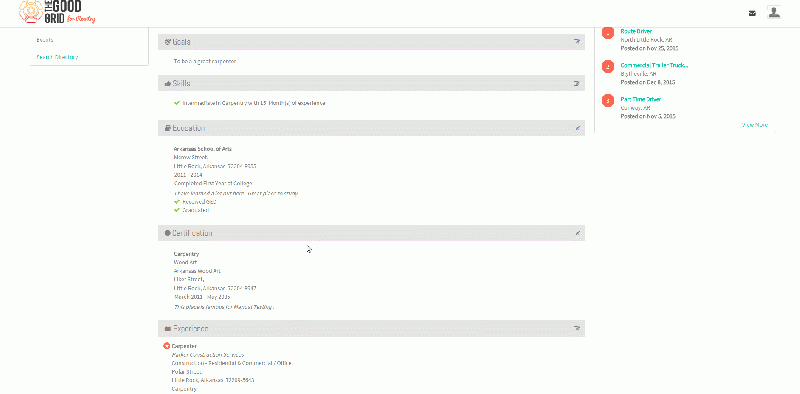Click the edit icon on Experience header
800x394 pixels.
pyautogui.click(x=577, y=328)
